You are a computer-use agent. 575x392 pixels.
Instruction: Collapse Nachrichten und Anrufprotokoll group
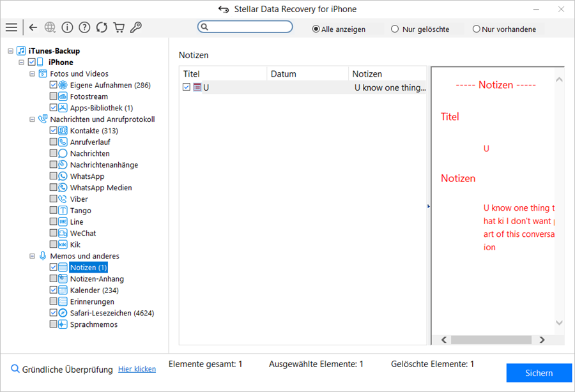tap(33, 119)
